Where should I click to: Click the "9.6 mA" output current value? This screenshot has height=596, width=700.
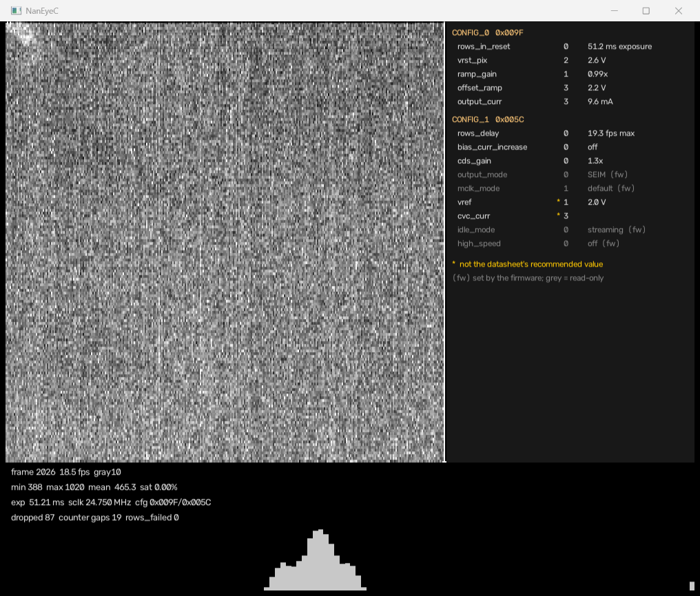click(x=601, y=102)
